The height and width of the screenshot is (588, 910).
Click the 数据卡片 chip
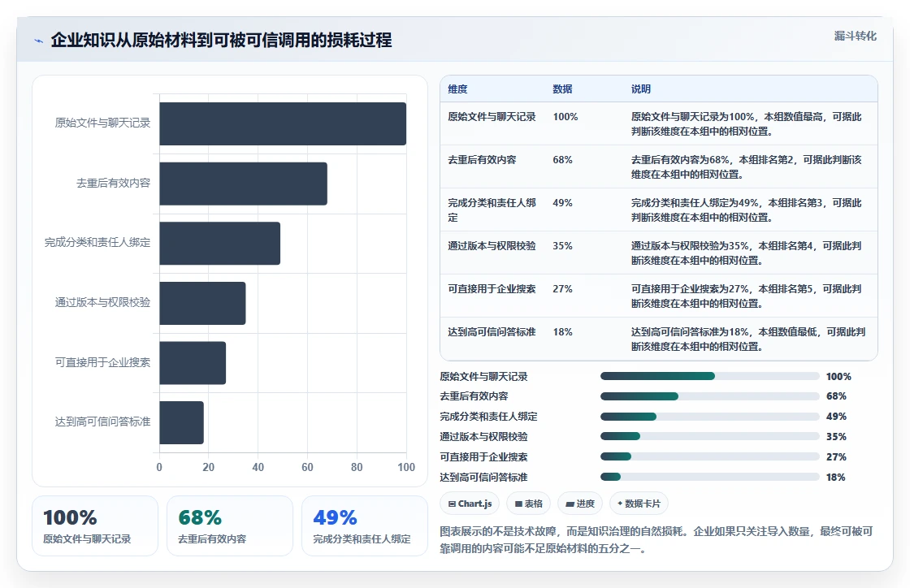[639, 504]
